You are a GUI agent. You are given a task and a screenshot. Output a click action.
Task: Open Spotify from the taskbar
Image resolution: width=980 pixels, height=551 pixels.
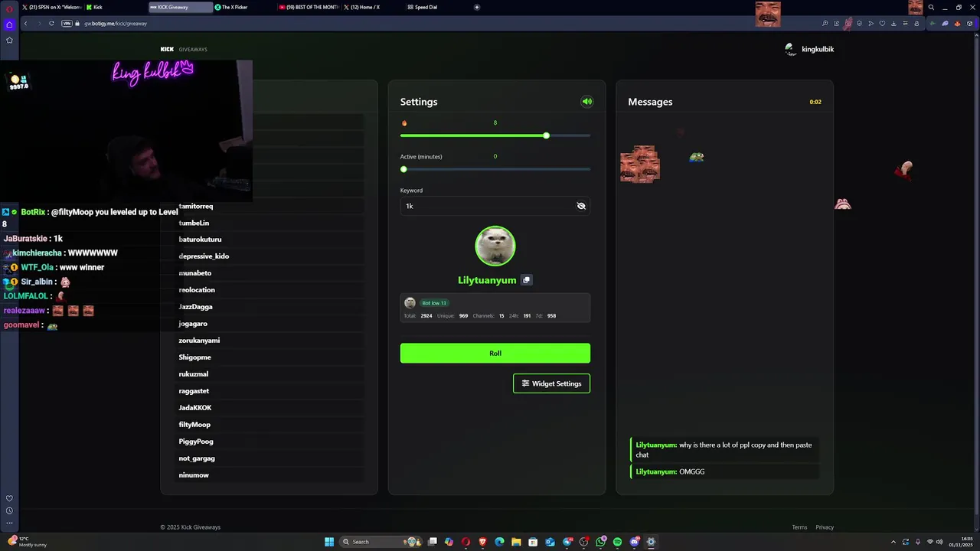coord(617,542)
